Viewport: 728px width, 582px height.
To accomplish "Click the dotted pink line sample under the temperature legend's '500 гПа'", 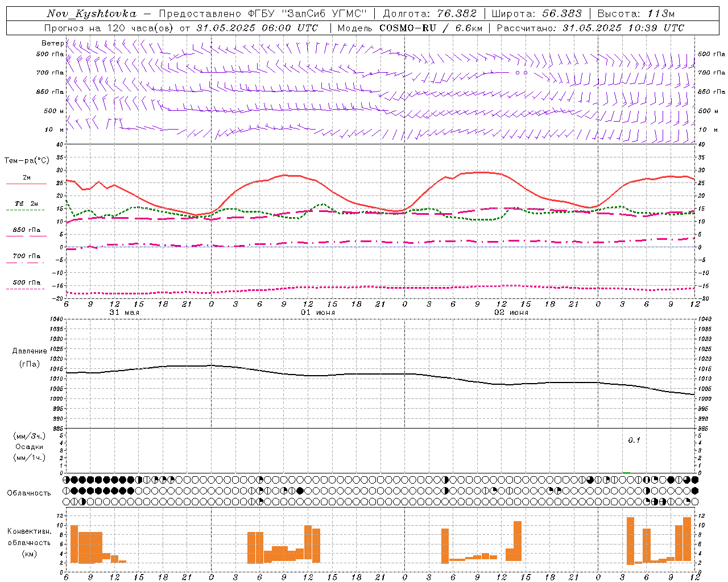I will 25,289.
